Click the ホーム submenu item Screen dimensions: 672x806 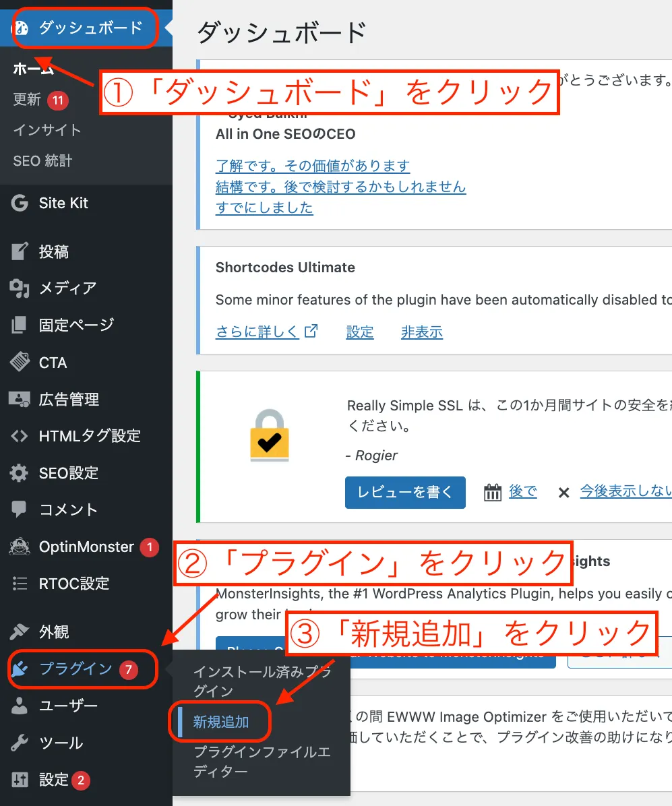[34, 68]
